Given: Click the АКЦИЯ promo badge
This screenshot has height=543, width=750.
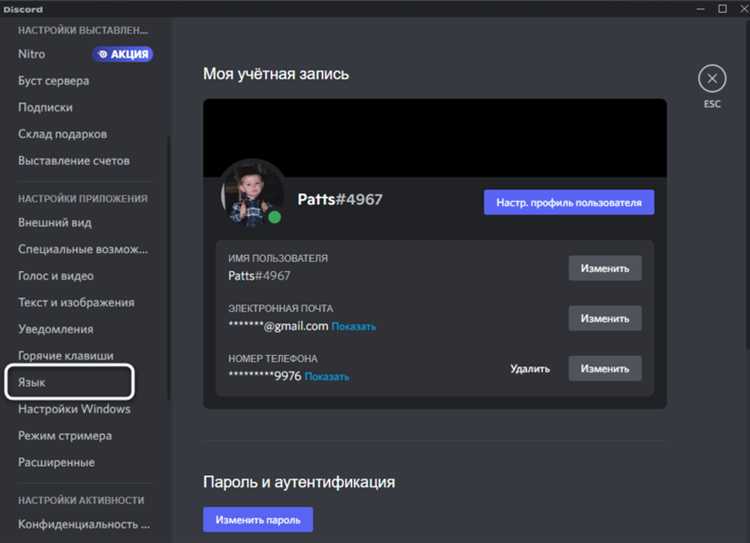Looking at the screenshot, I should coord(122,54).
